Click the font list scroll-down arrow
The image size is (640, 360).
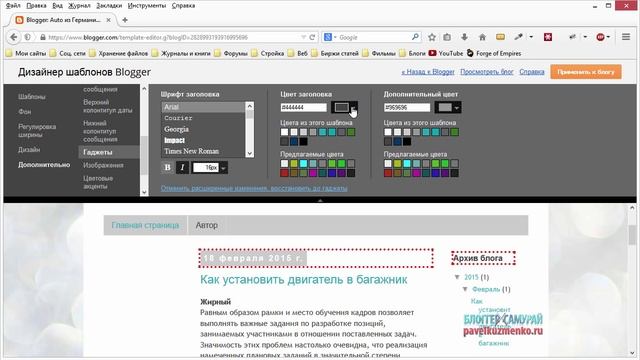pyautogui.click(x=249, y=153)
